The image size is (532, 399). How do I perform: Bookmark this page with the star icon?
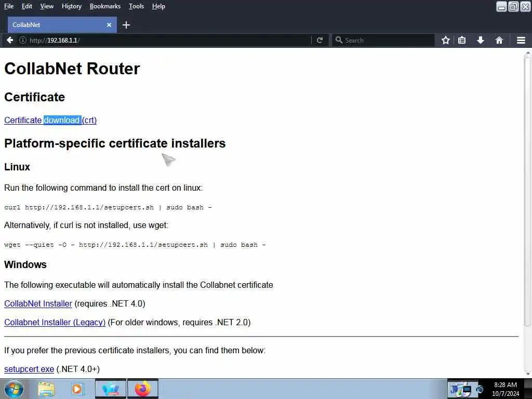coord(445,40)
